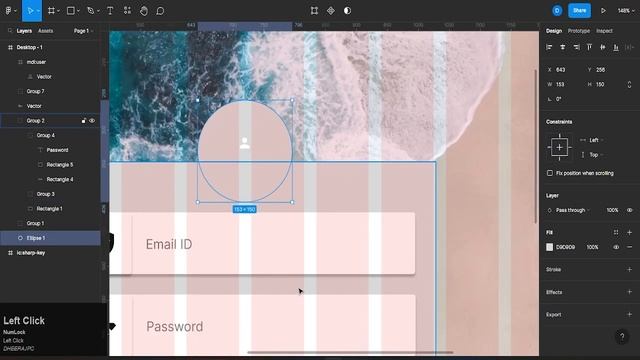Click the constrain proportions icon
The width and height of the screenshot is (640, 360).
click(629, 84)
